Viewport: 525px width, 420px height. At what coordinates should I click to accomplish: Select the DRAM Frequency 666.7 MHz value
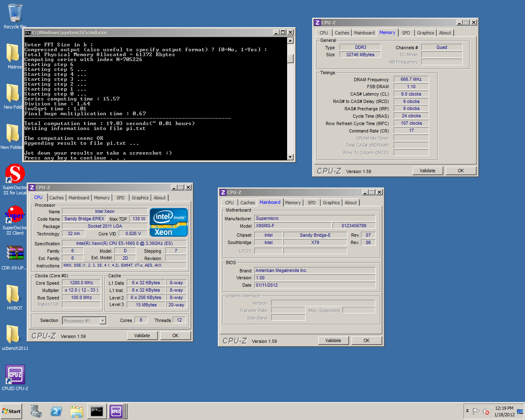coord(411,79)
